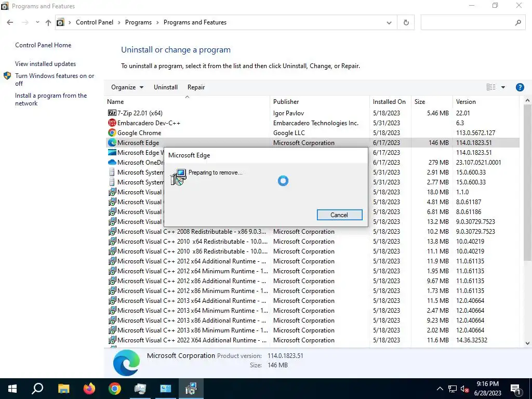Select Visual C++ 2012 x86 Minimum Runtime row

click(312, 291)
